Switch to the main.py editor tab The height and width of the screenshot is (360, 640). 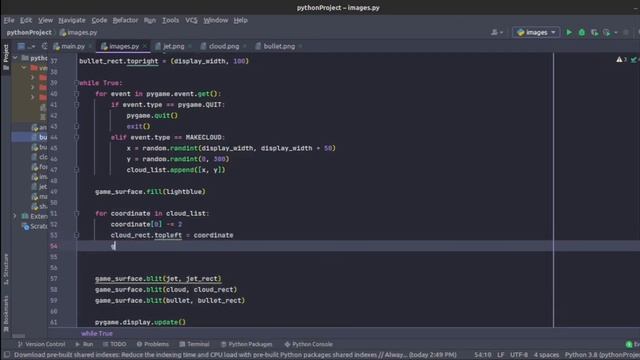pos(73,46)
